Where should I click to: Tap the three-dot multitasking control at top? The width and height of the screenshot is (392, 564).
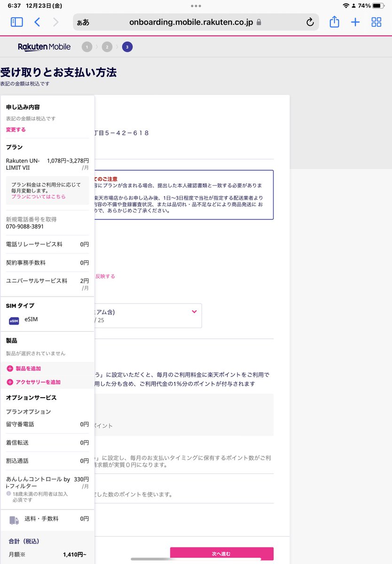pyautogui.click(x=196, y=6)
